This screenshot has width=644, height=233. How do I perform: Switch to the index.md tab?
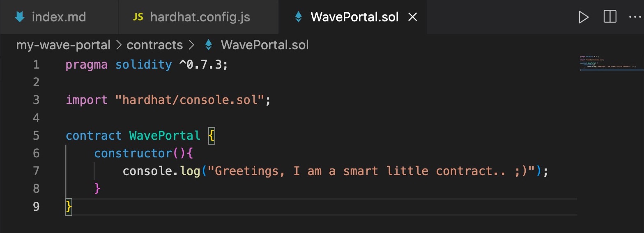click(x=59, y=17)
